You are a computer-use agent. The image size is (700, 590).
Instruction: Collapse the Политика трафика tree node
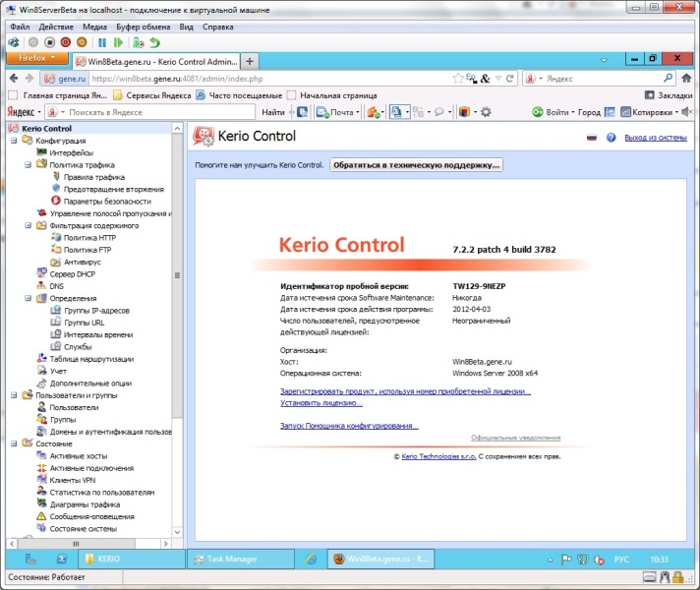28,165
